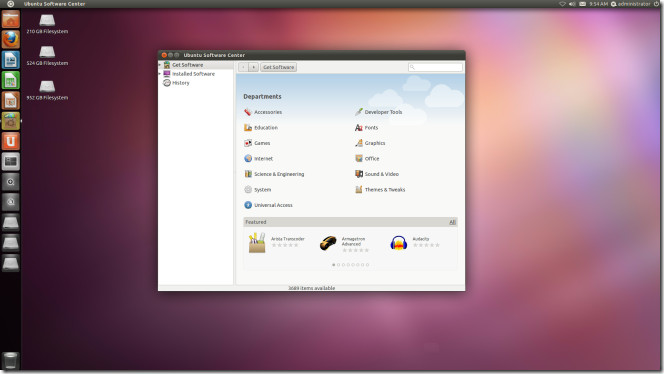Expand the Installed Software tree arrow
The width and height of the screenshot is (664, 374).
(160, 74)
